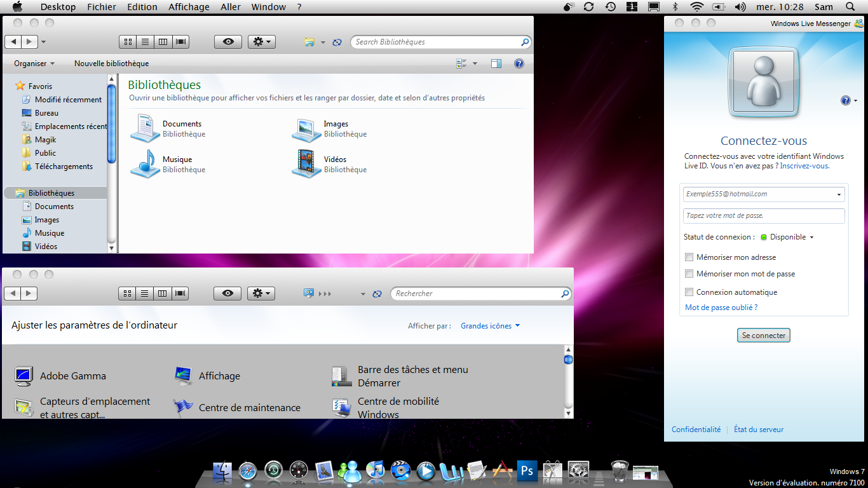Open the Adobe Gamma control panel
The height and width of the screenshot is (488, 868).
pyautogui.click(x=60, y=376)
